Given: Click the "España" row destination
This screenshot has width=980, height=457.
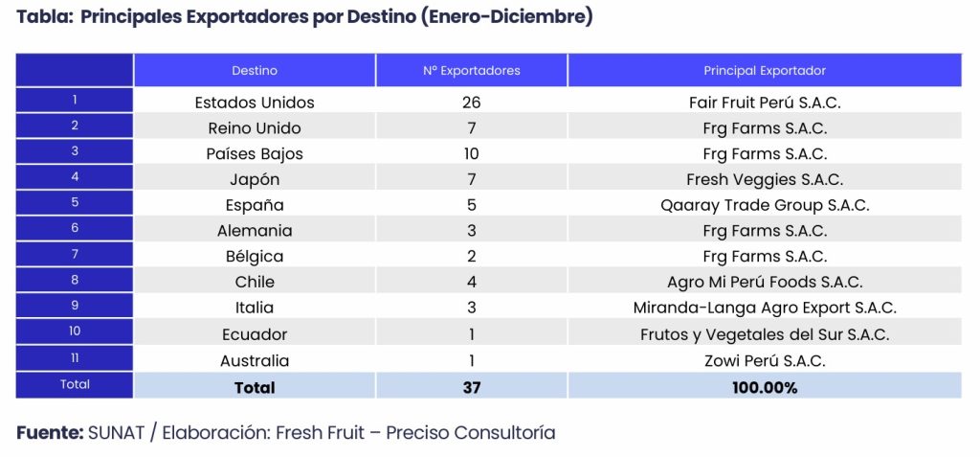Looking at the screenshot, I should tap(255, 205).
